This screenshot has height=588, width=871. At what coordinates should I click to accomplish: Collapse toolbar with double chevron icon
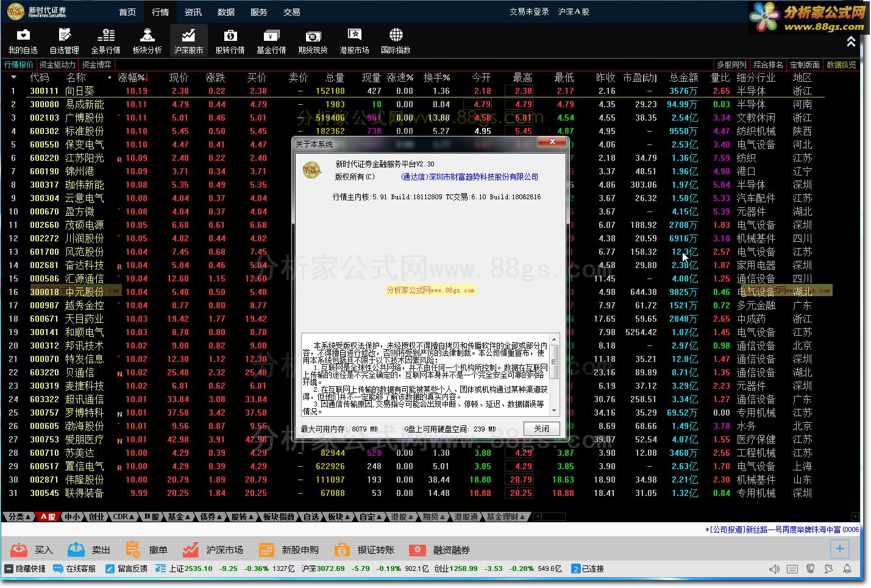(x=851, y=41)
